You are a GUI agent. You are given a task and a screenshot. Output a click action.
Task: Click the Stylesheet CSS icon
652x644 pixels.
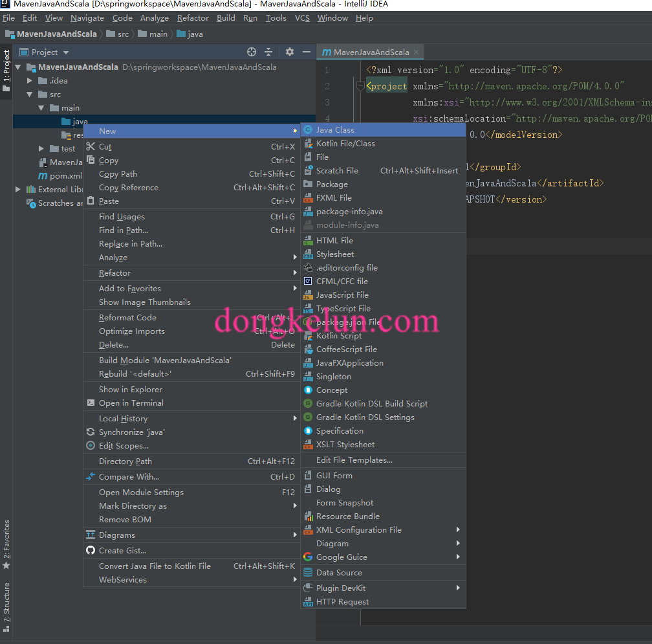[308, 254]
